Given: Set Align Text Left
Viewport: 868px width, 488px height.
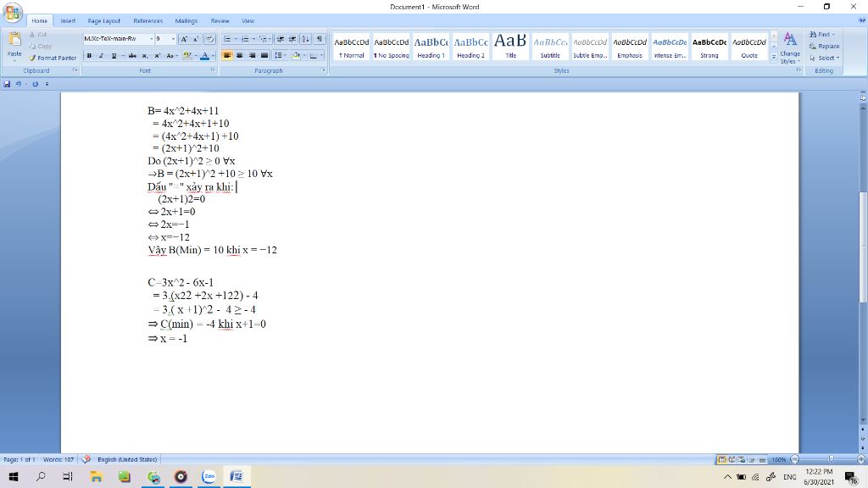Looking at the screenshot, I should (227, 55).
